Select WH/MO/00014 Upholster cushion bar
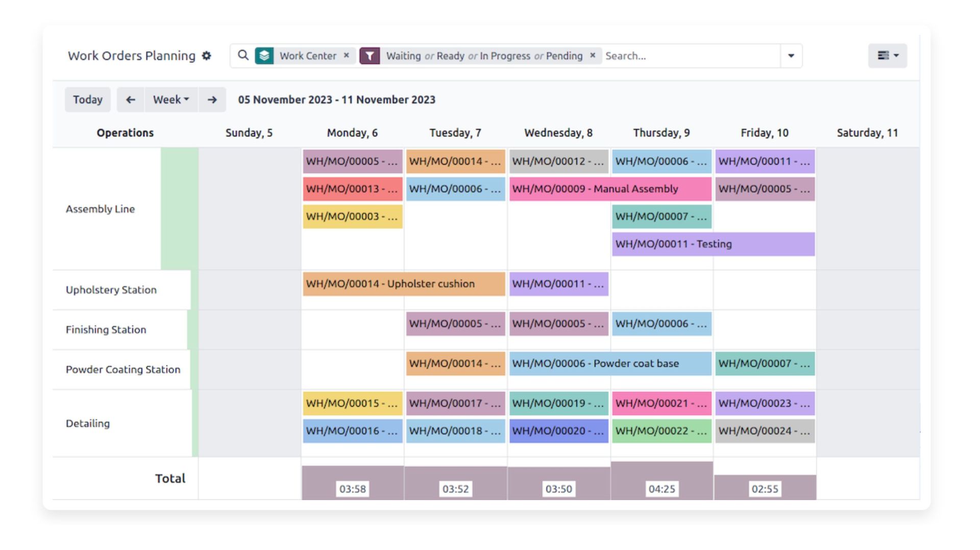Image resolution: width=980 pixels, height=550 pixels. 404,284
